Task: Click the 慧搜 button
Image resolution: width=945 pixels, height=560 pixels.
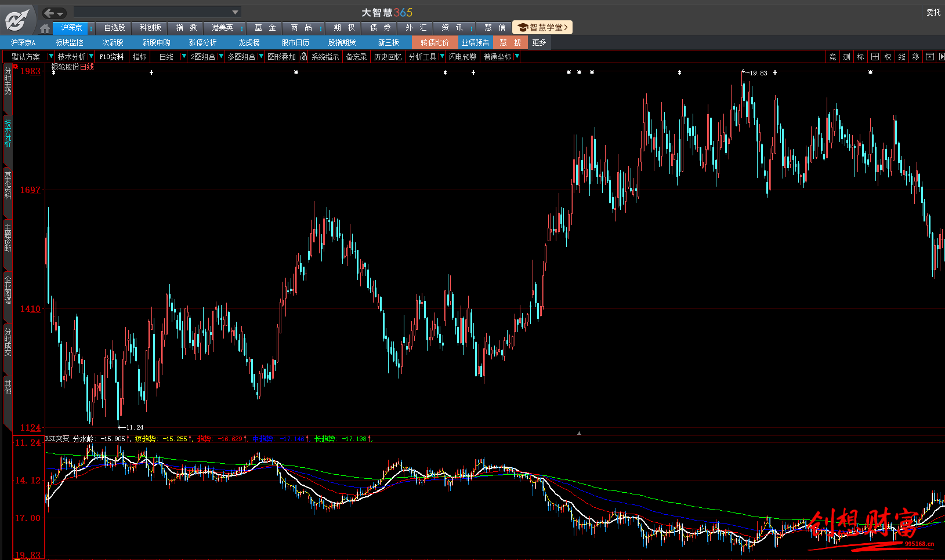Action: [x=510, y=42]
